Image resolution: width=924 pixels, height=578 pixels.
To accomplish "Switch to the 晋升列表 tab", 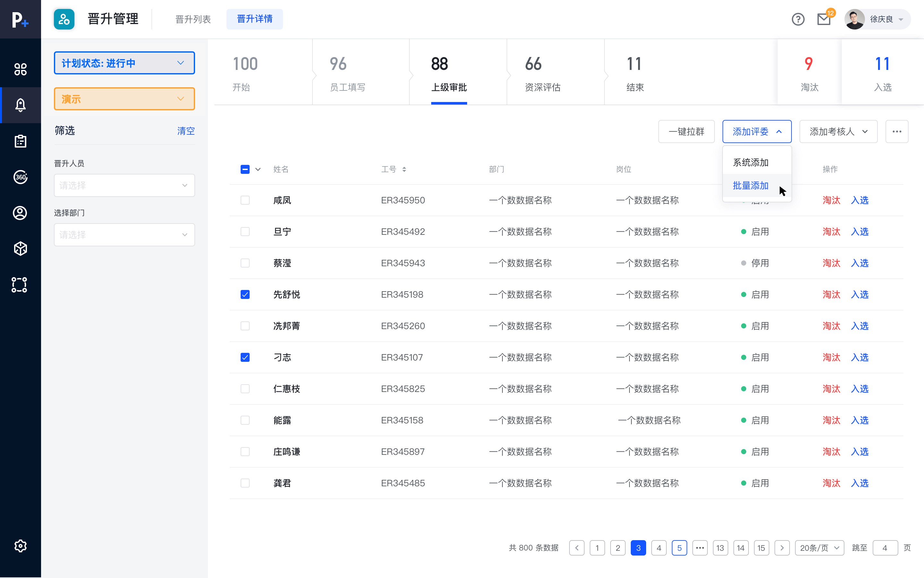I will (x=193, y=19).
